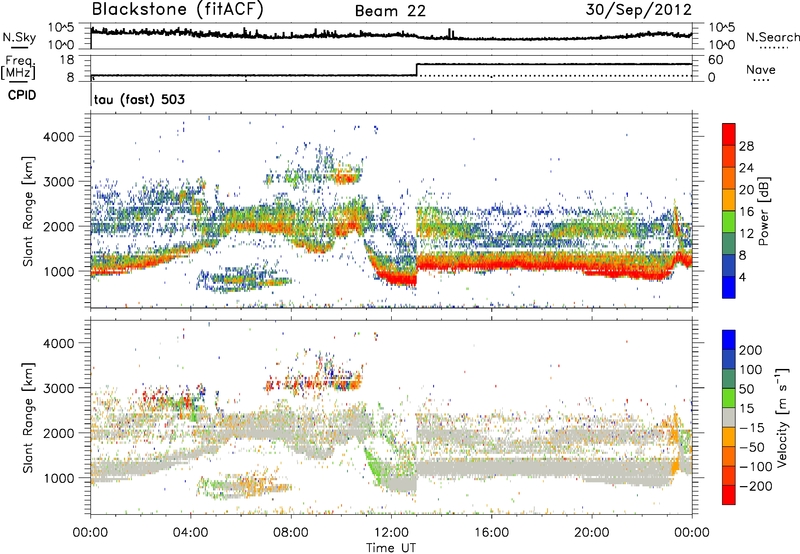Click the 16 label on power colorbar

click(746, 212)
